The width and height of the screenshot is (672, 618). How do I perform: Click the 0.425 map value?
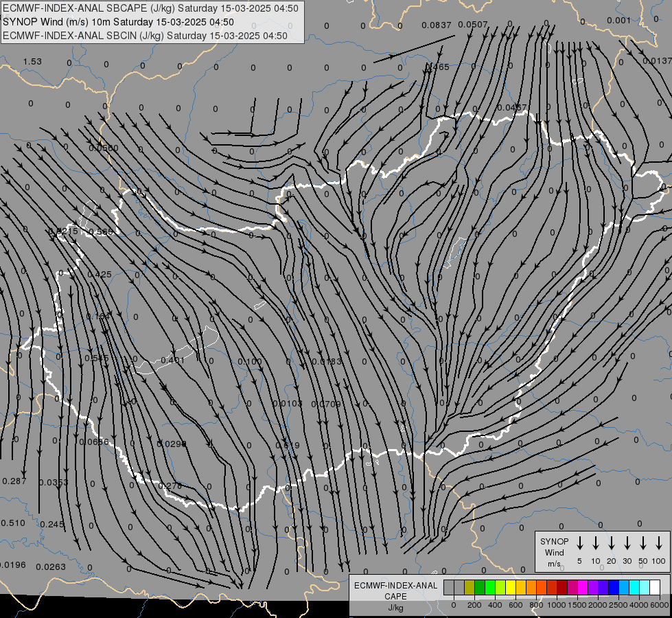point(100,274)
